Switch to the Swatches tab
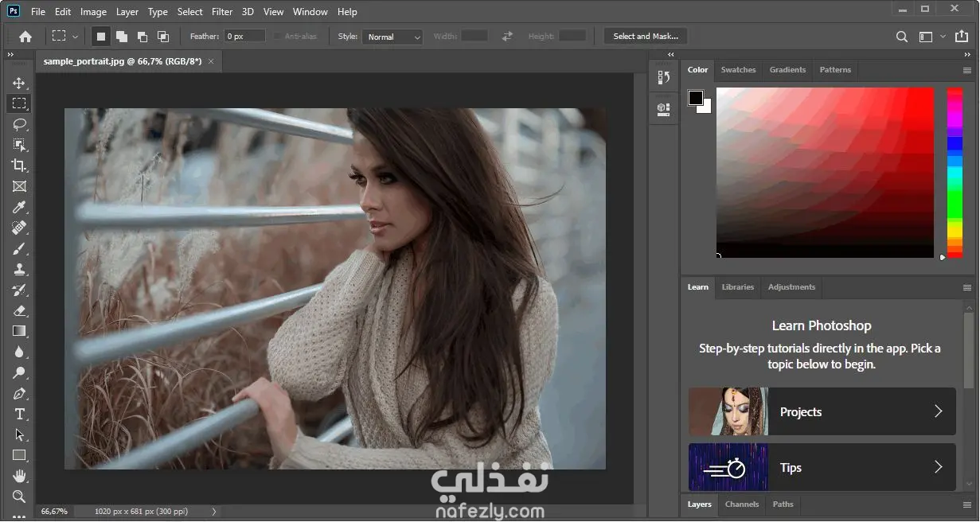This screenshot has width=980, height=522. 738,70
